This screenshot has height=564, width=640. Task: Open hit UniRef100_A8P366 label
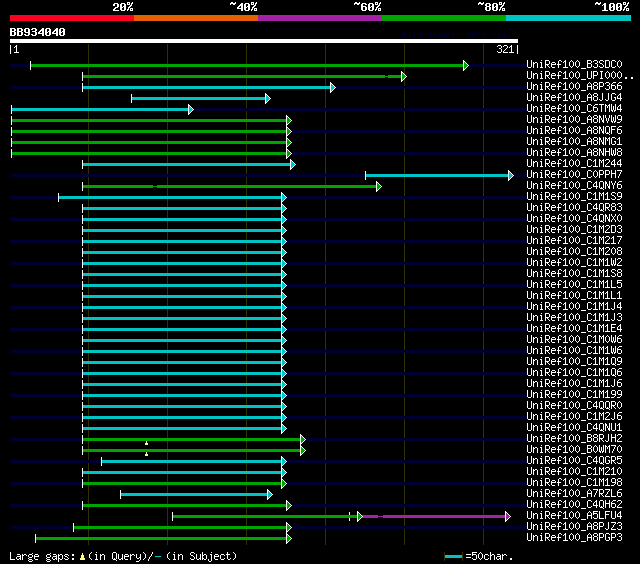pos(574,87)
